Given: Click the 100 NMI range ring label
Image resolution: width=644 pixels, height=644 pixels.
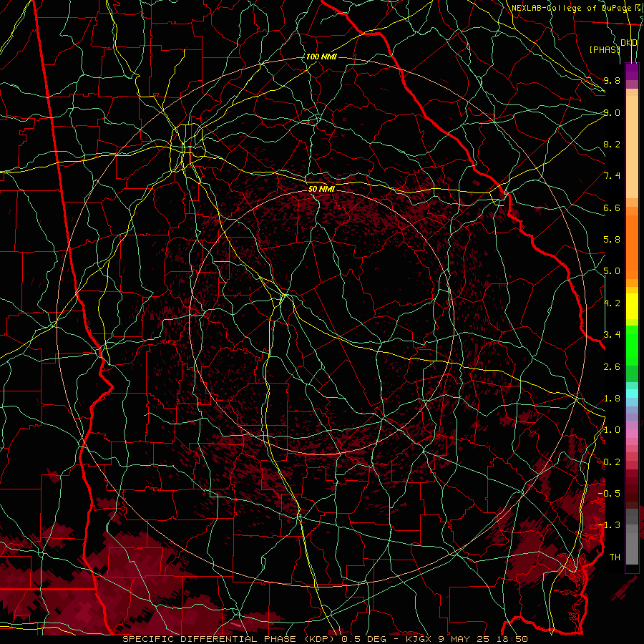Looking at the screenshot, I should (321, 57).
